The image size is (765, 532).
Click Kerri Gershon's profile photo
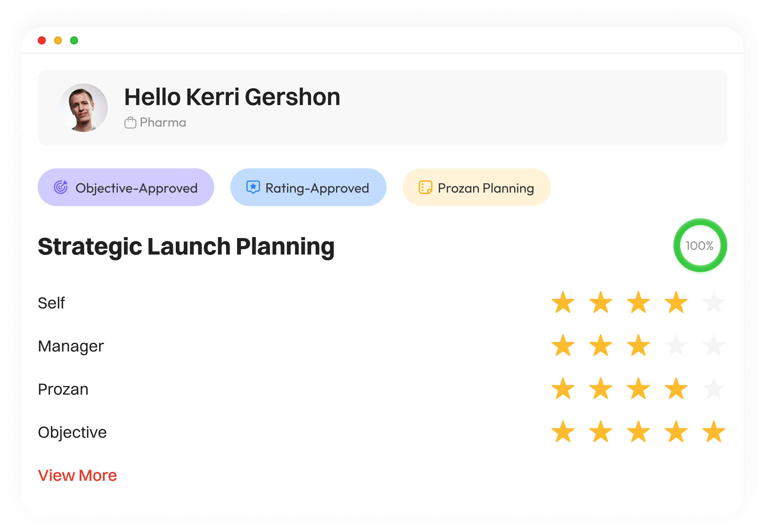84,108
